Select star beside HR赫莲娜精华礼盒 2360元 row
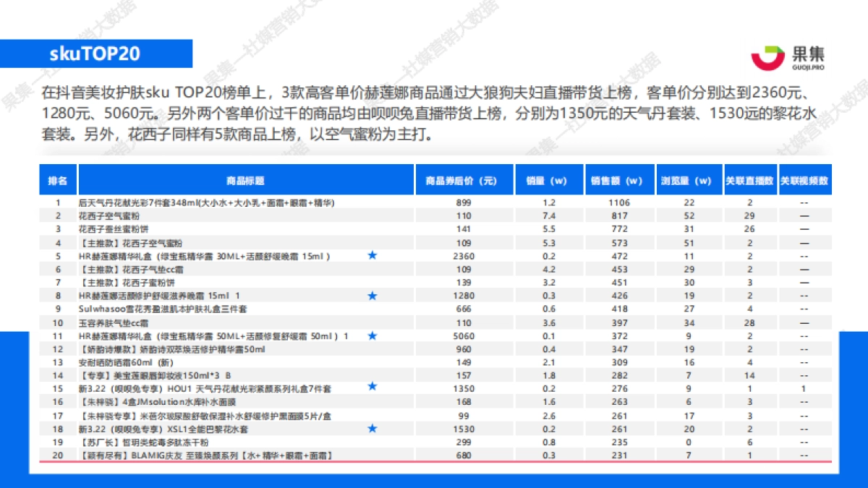Screen dimensions: 868x488 tap(373, 254)
